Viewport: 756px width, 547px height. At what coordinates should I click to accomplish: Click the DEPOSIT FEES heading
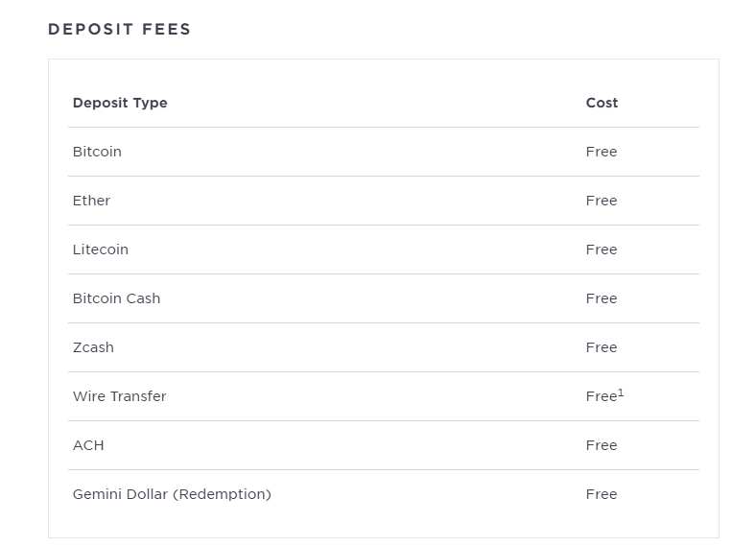tap(119, 29)
